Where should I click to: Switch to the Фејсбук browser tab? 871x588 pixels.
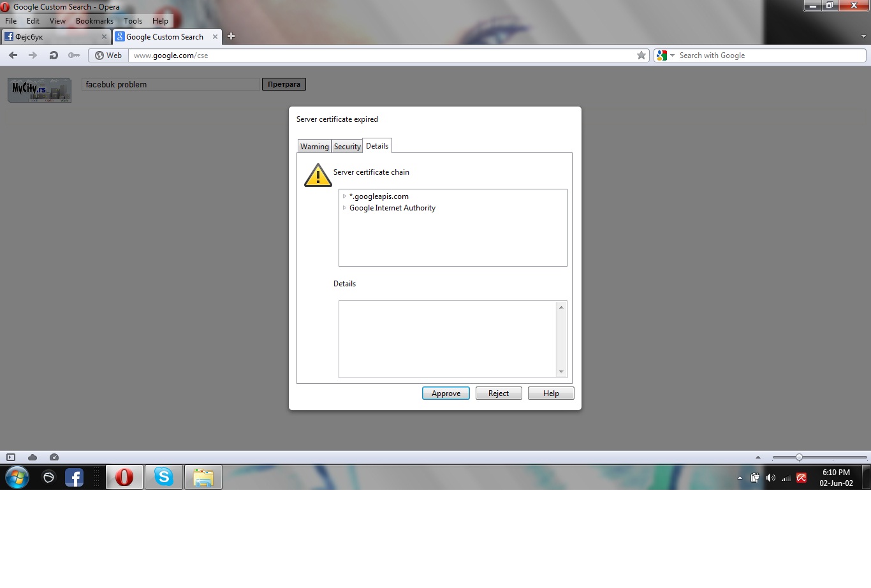pyautogui.click(x=56, y=37)
